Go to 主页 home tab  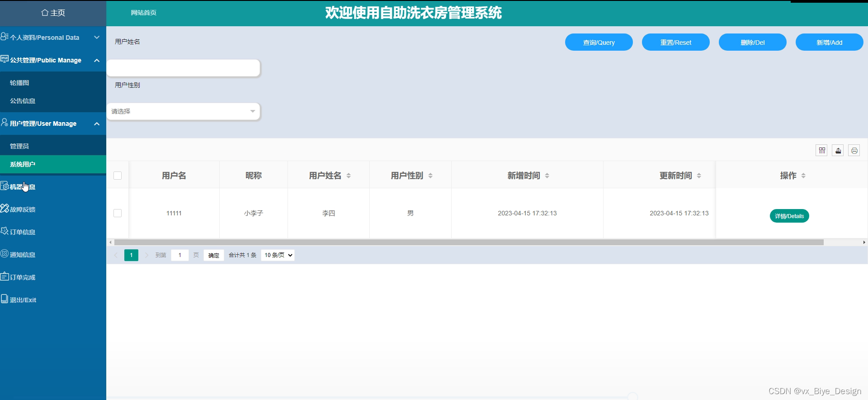coord(53,13)
